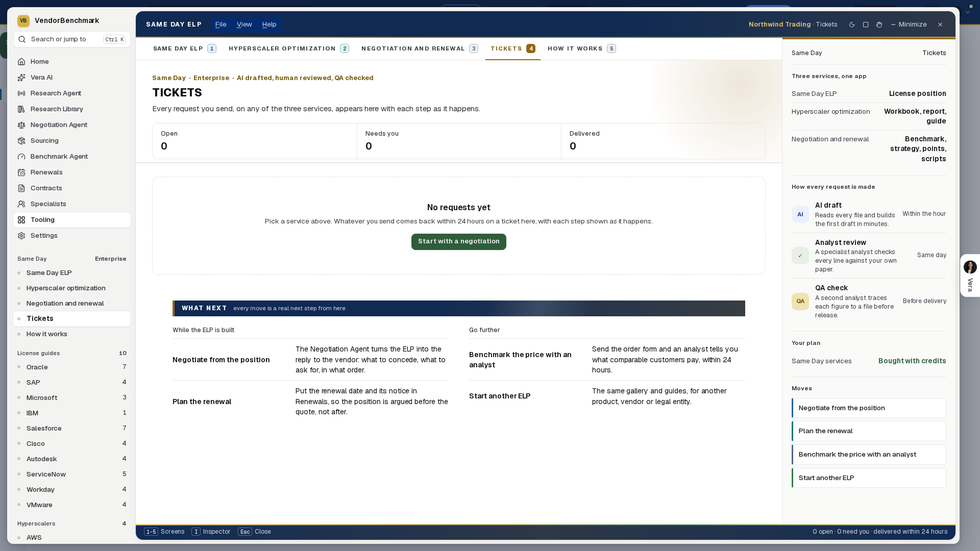Screen dimensions: 980x551
Task: Open Home from the sidebar
Action: pos(71,62)
